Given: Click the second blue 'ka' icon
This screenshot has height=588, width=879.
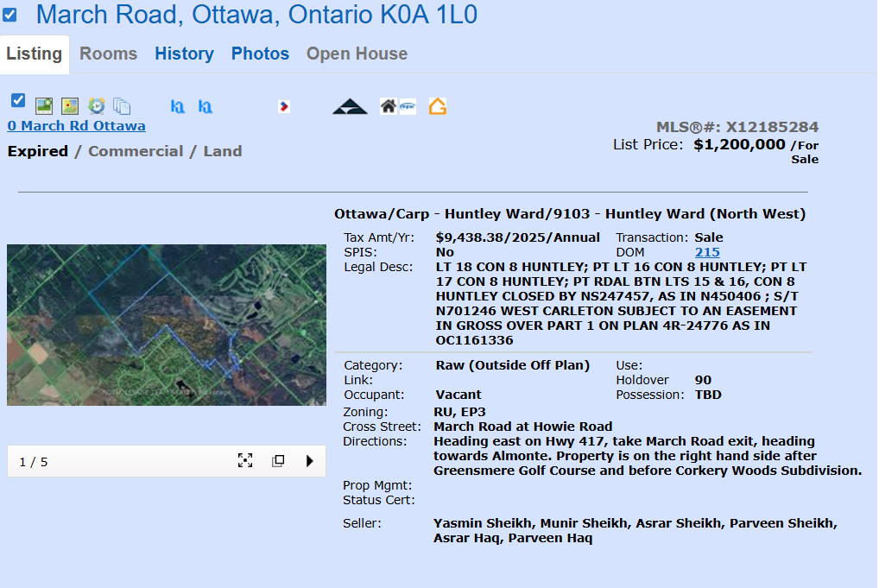Looking at the screenshot, I should coord(206,106).
